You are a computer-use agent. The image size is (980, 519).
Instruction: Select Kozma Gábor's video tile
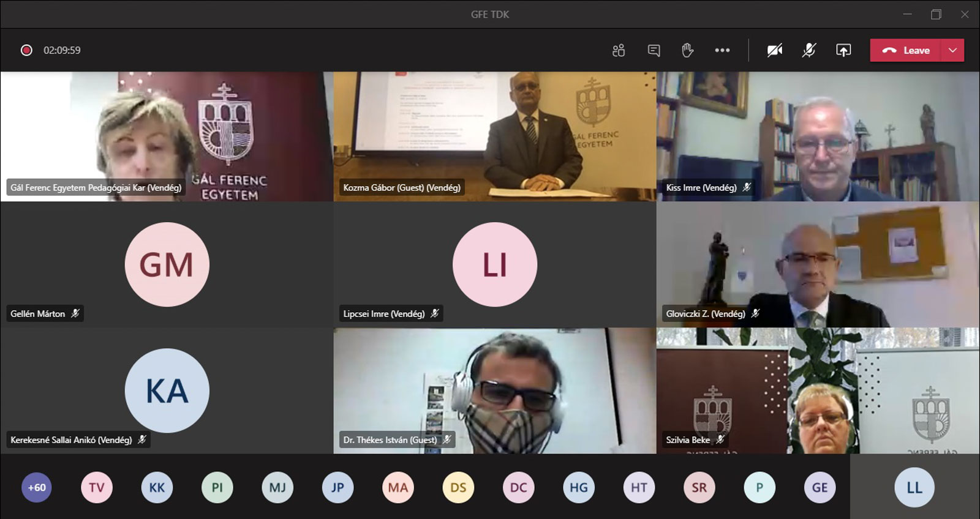(494, 136)
